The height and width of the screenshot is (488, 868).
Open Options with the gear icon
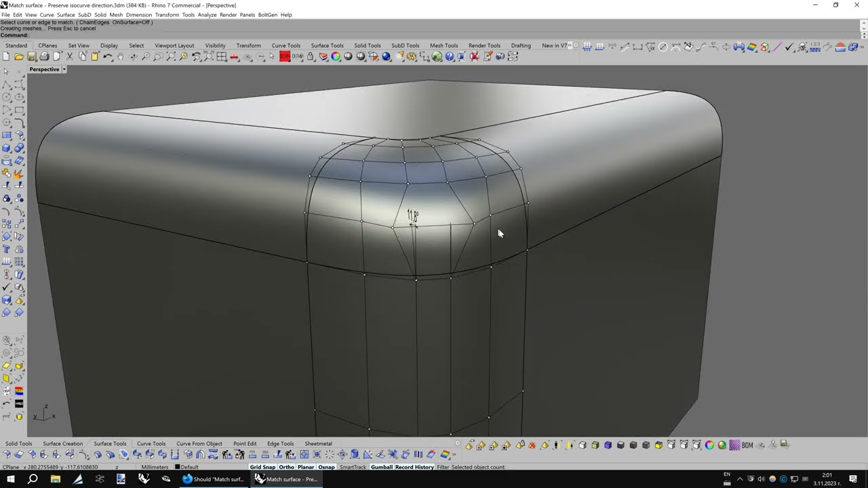[x=410, y=57]
